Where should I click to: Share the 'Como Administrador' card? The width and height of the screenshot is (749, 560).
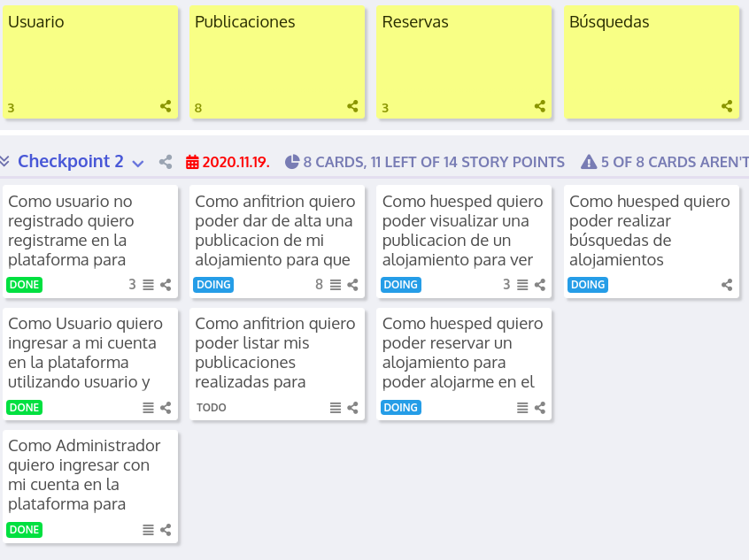click(x=166, y=530)
